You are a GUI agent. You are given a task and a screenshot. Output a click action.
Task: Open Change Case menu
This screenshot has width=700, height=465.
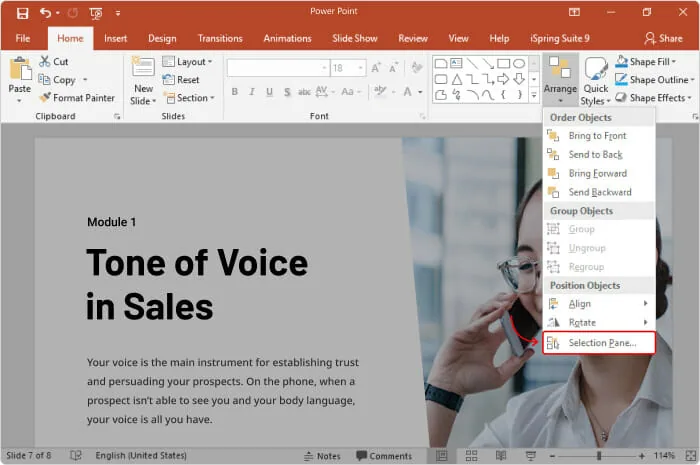351,92
